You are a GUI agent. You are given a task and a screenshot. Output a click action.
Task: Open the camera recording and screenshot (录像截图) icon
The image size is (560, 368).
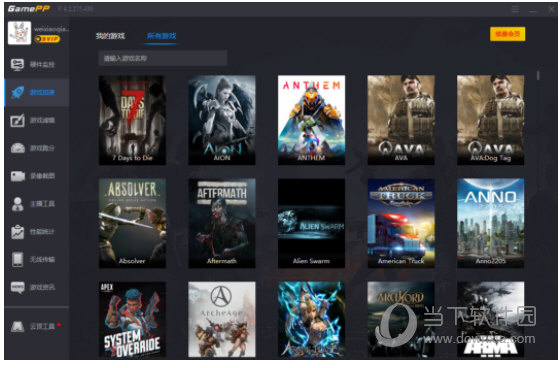tap(18, 176)
